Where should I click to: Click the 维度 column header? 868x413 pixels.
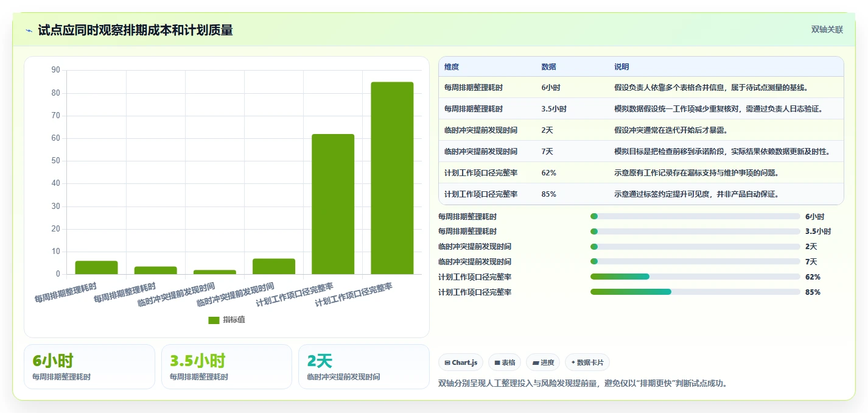point(452,67)
